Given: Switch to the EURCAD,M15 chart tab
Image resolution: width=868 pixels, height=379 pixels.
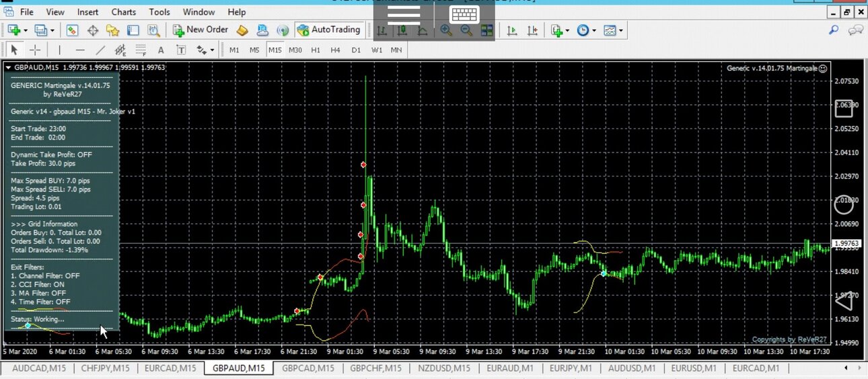Looking at the screenshot, I should [x=170, y=368].
